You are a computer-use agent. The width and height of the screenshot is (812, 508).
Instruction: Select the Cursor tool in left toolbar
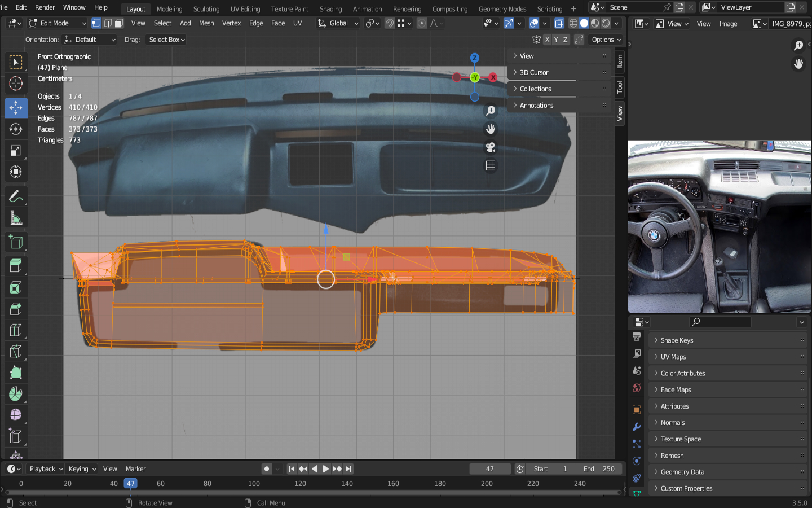click(16, 84)
